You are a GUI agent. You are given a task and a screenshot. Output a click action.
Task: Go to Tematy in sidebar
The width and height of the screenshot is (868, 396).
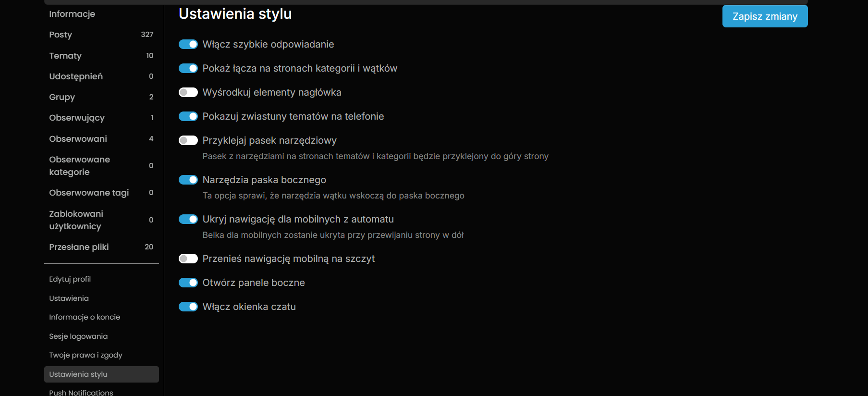(x=65, y=56)
